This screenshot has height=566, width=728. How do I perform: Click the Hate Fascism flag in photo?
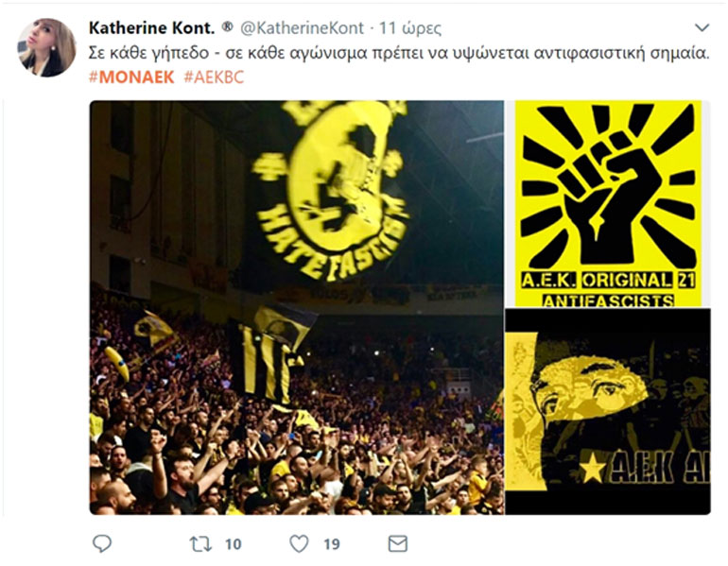[330, 191]
